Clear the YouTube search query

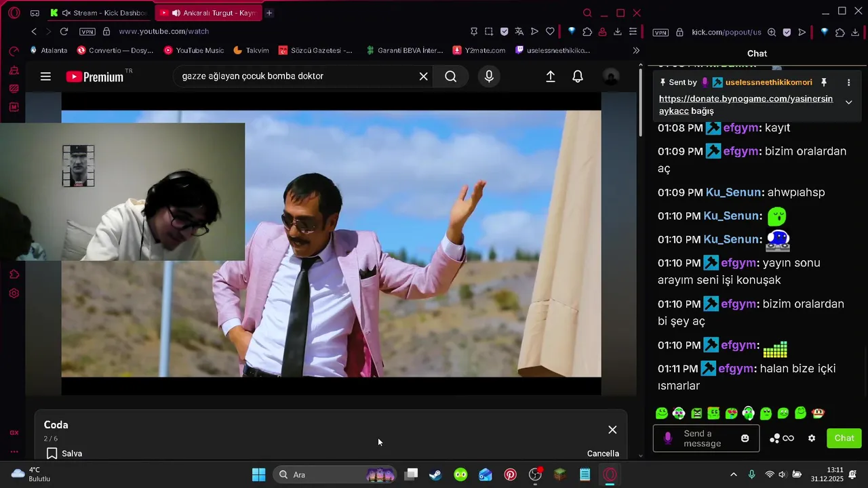coord(423,77)
